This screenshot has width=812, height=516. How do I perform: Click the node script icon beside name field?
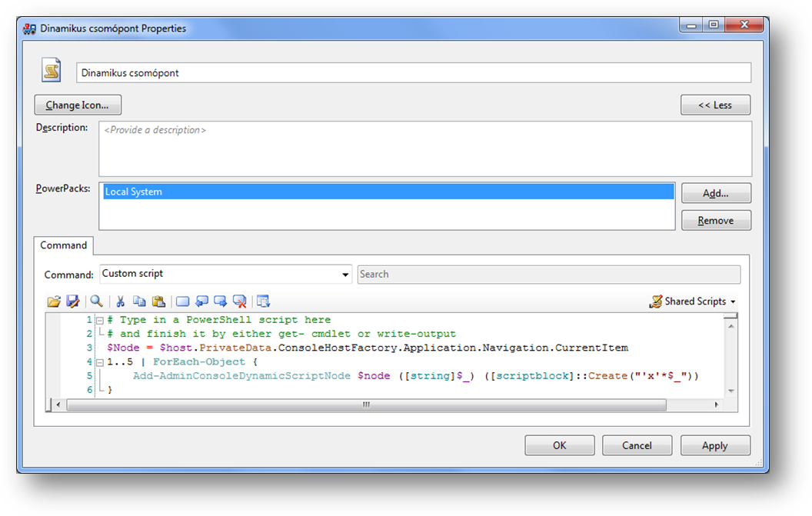point(52,72)
